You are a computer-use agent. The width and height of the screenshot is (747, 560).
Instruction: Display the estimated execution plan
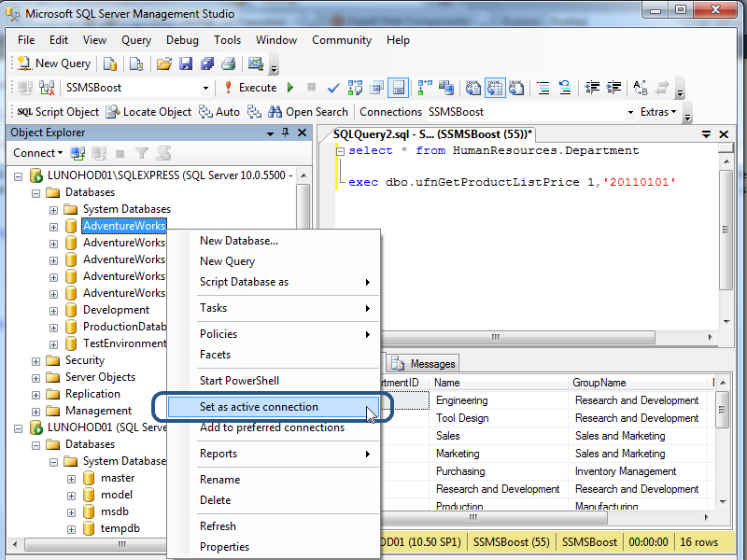[x=355, y=88]
